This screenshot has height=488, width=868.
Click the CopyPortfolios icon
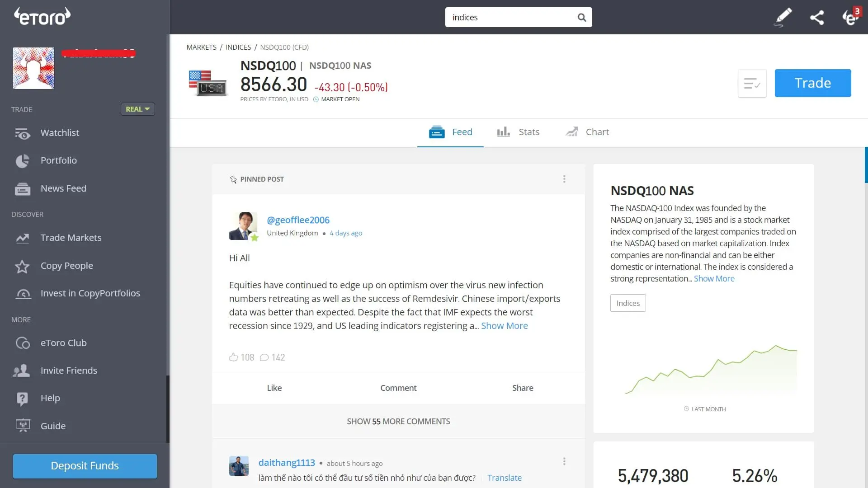click(x=23, y=294)
